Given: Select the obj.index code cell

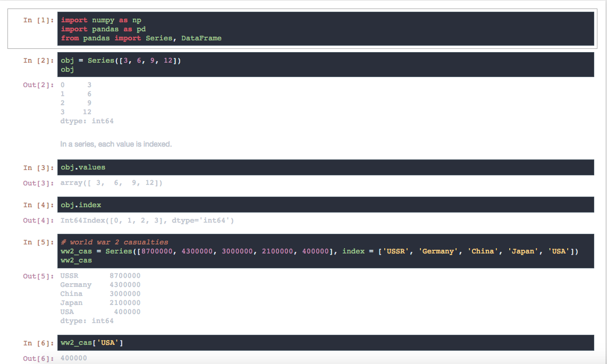Looking at the screenshot, I should click(326, 205).
